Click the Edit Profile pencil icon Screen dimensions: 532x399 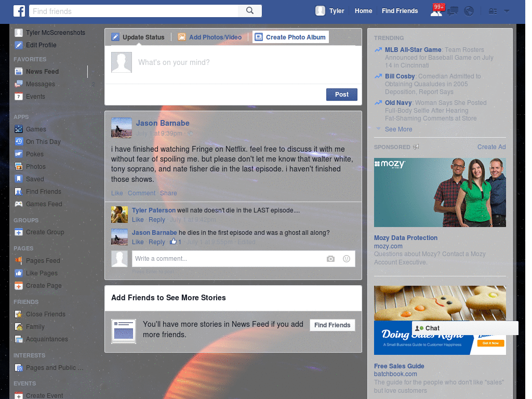click(19, 45)
